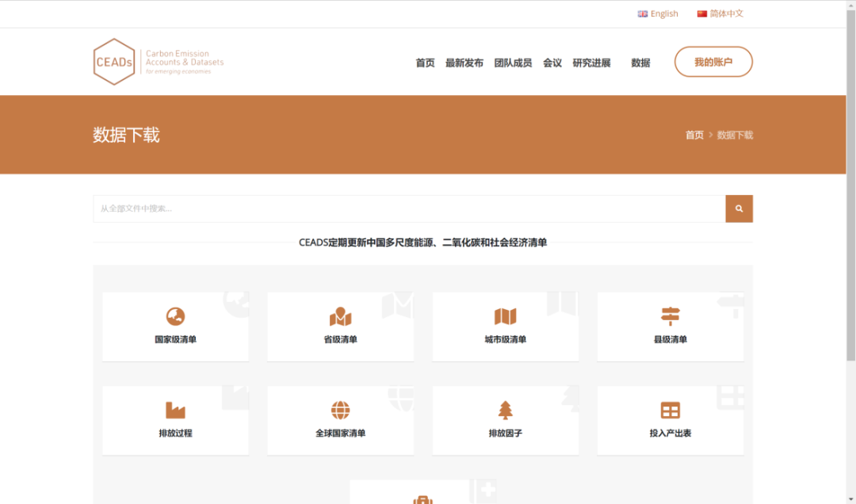Switch the site language to English

(657, 13)
